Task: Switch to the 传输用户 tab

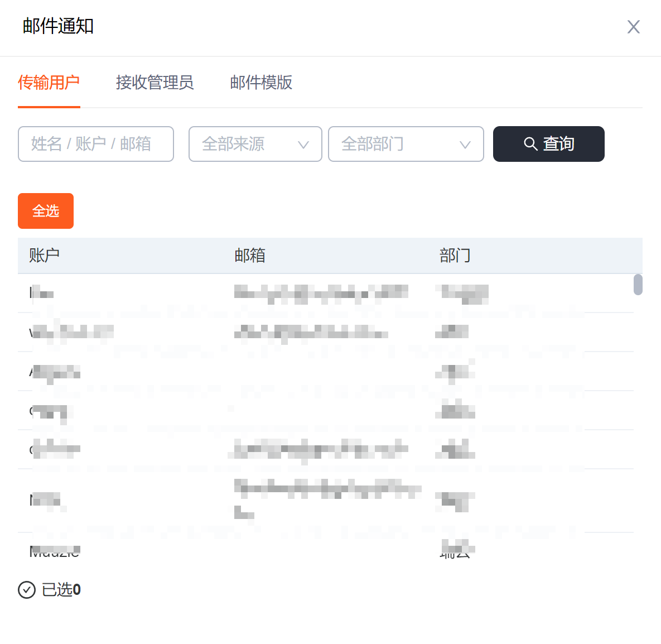Action: pyautogui.click(x=49, y=83)
